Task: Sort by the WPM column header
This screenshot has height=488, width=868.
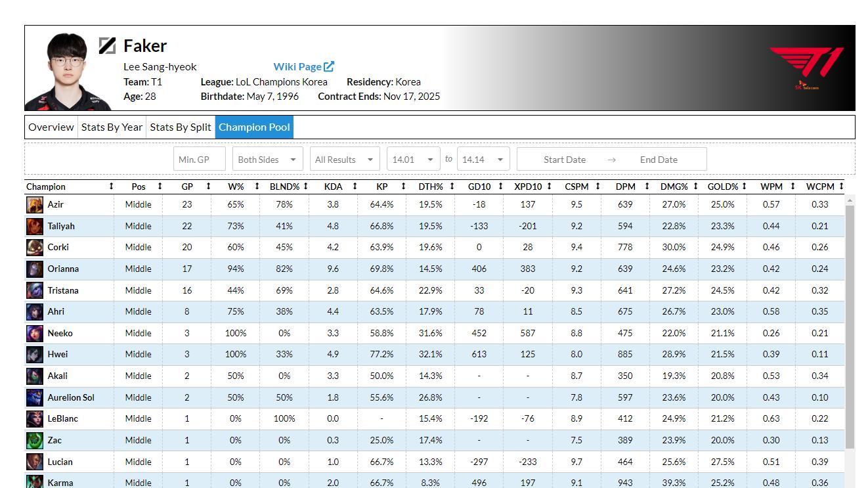Action: [x=771, y=187]
